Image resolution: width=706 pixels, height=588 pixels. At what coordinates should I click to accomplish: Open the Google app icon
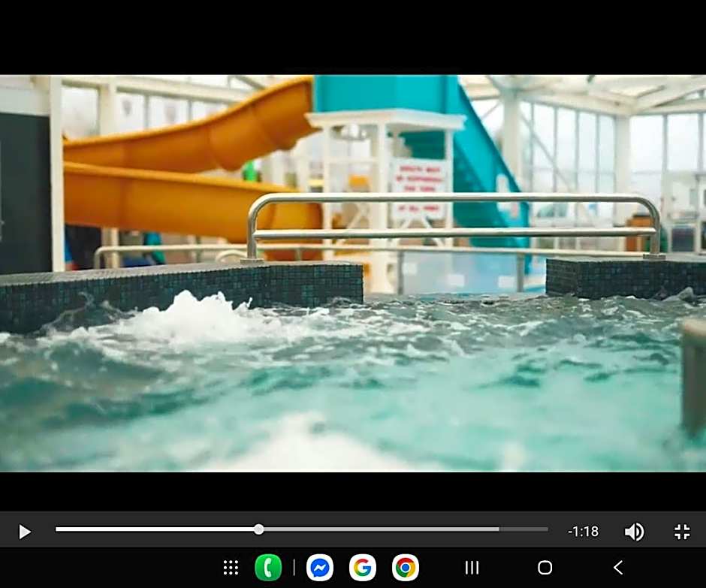(363, 568)
